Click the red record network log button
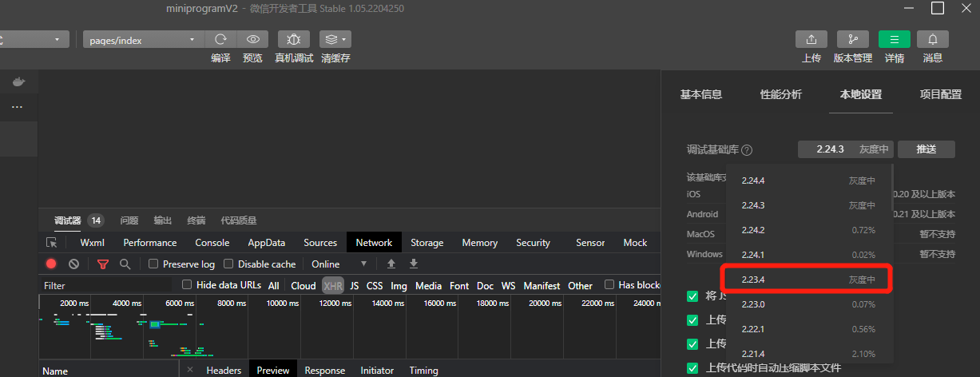This screenshot has height=377, width=980. (x=51, y=264)
